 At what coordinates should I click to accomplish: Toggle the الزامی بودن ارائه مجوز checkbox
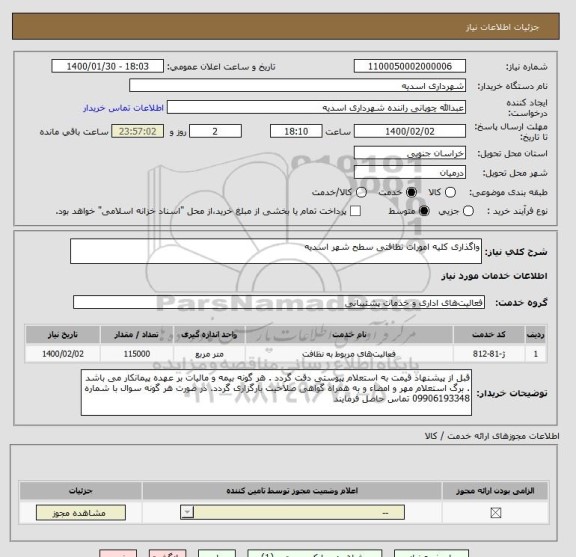coord(496,513)
